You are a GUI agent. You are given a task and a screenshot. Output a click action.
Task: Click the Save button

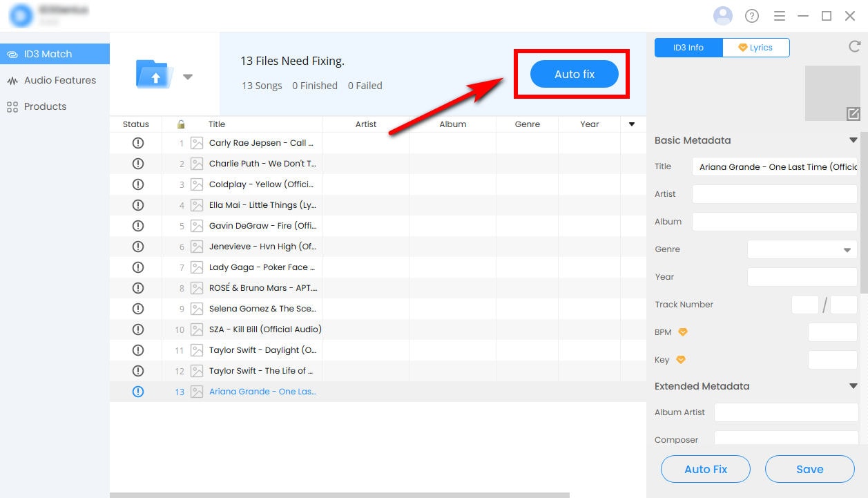[810, 469]
